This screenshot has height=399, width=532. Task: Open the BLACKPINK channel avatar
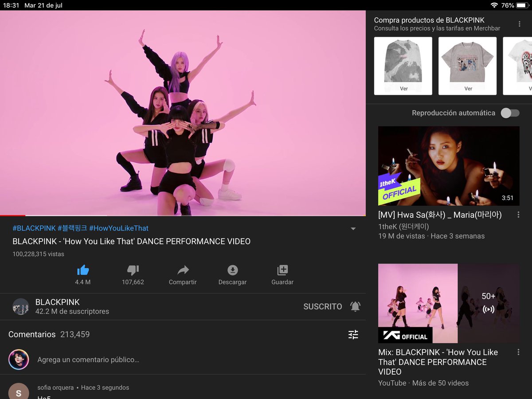pyautogui.click(x=21, y=306)
